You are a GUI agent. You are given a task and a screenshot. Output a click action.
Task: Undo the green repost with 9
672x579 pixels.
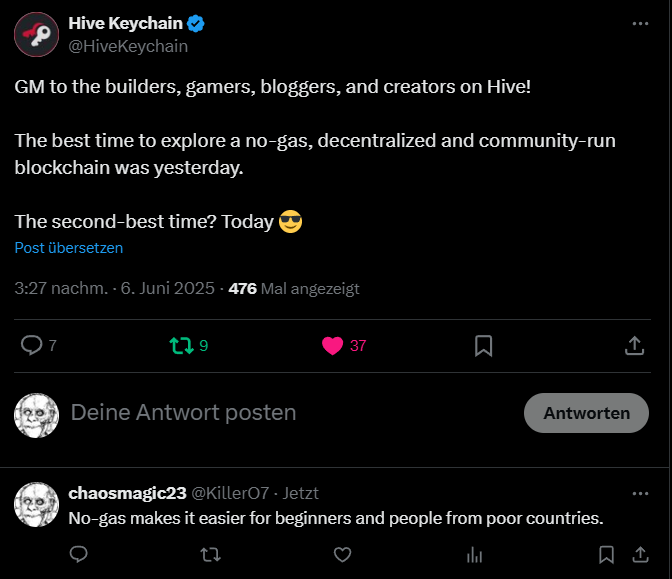point(189,345)
